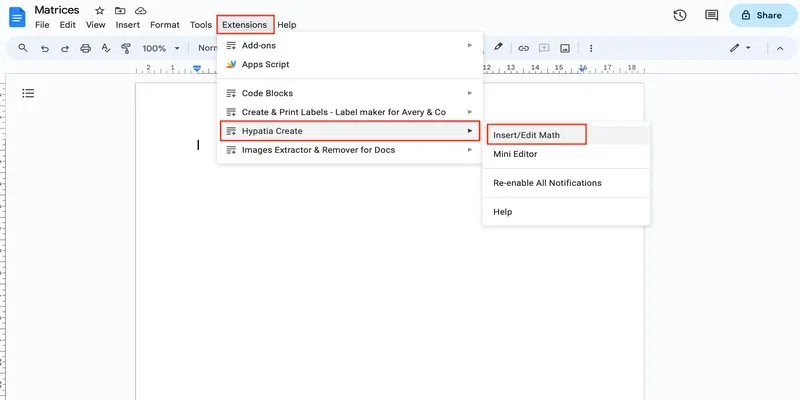Click the search menus magnifier icon
Viewport: 800px width, 400px height.
click(22, 48)
